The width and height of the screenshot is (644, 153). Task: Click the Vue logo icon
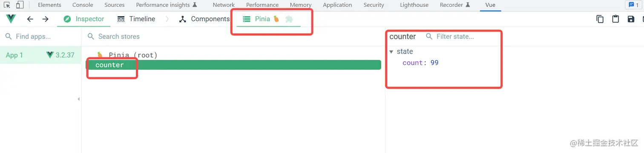[x=11, y=19]
